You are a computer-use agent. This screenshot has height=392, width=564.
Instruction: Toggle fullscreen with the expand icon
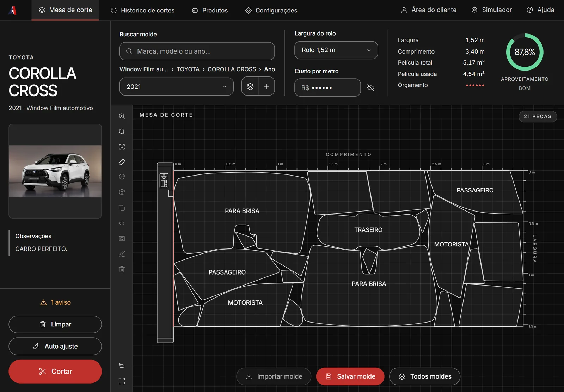122,381
